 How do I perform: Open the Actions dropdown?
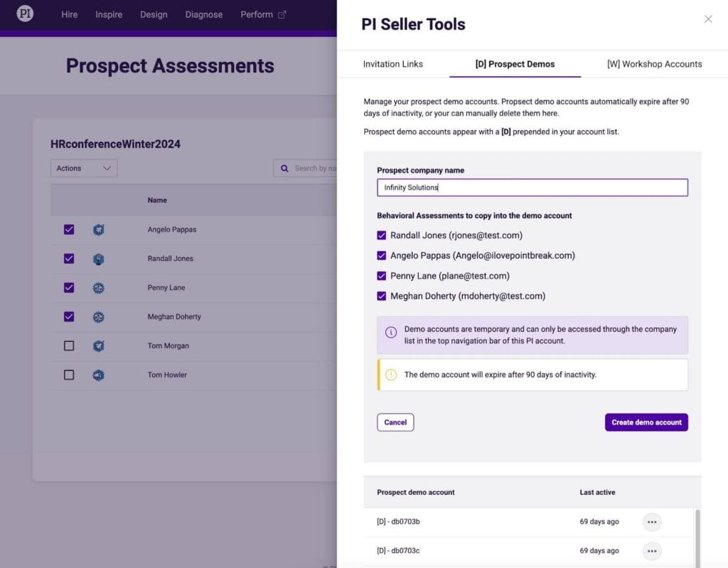[84, 168]
